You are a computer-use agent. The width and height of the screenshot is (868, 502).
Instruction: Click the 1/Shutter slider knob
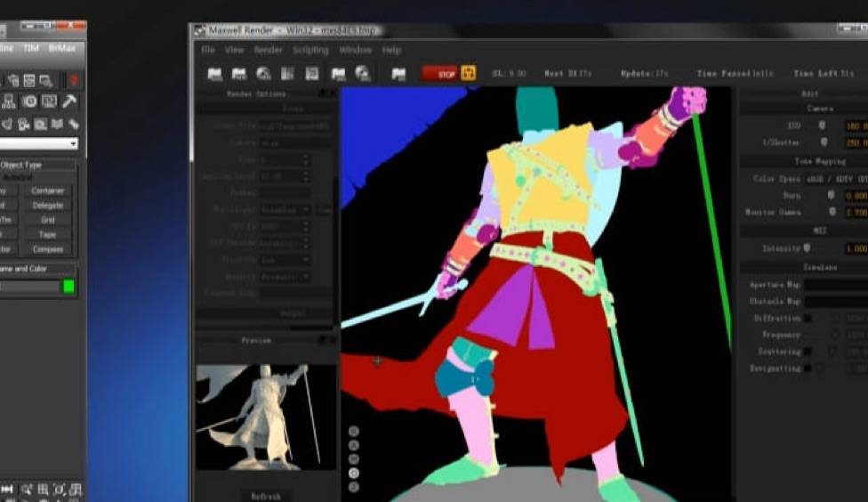[824, 142]
